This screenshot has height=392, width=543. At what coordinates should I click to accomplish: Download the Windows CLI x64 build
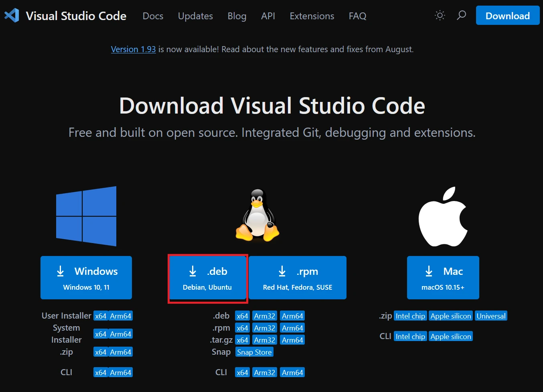101,373
